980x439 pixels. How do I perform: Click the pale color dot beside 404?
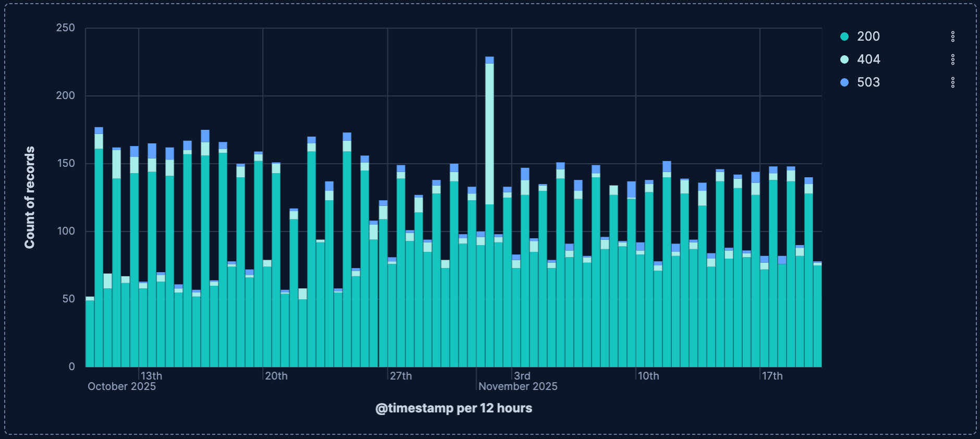coord(844,59)
